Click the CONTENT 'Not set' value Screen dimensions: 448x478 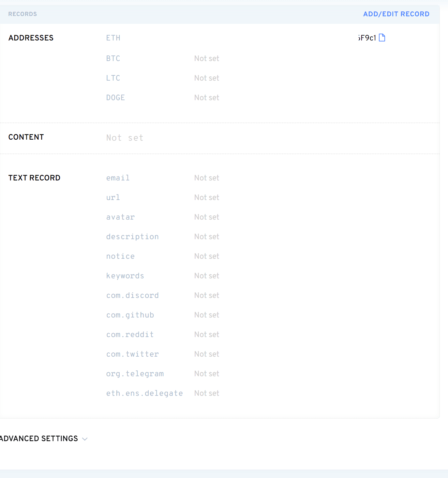click(x=125, y=138)
